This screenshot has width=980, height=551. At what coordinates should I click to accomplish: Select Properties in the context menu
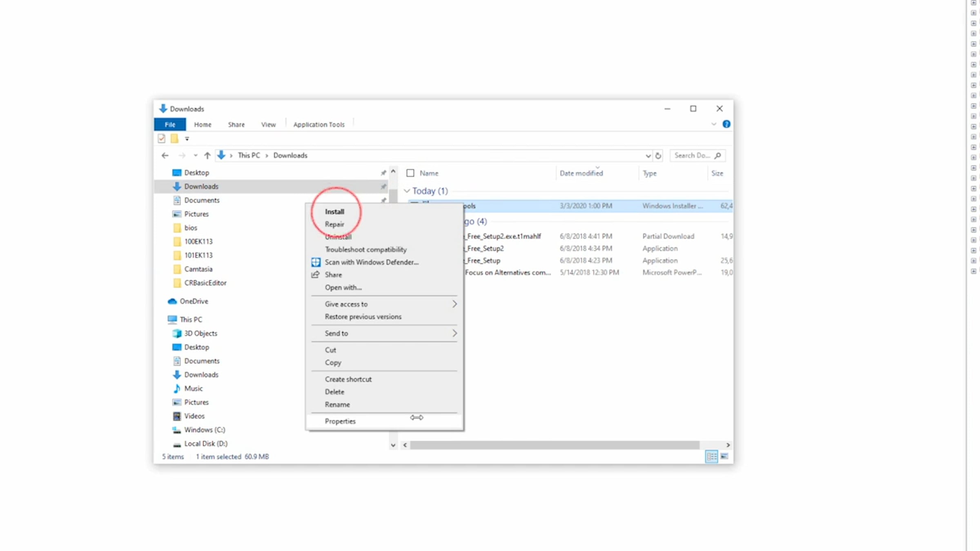pyautogui.click(x=340, y=421)
